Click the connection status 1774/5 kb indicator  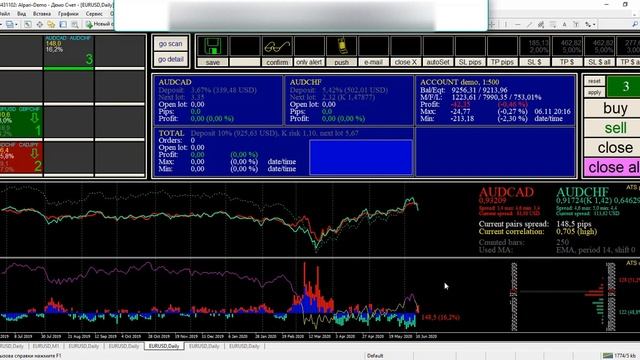click(620, 356)
